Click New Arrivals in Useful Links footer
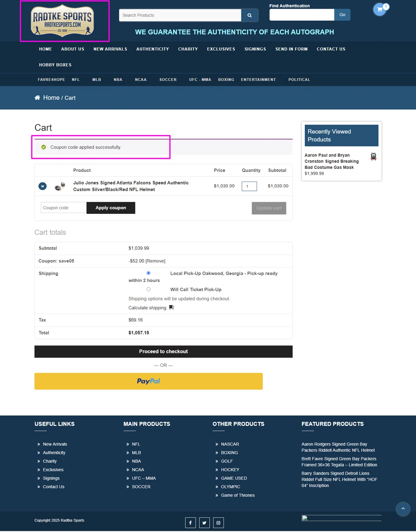This screenshot has height=532, width=416. click(55, 444)
